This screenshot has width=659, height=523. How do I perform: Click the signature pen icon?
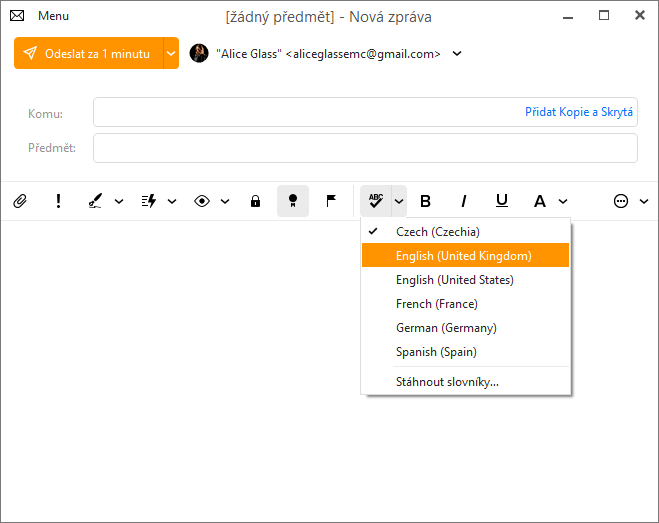pos(95,201)
